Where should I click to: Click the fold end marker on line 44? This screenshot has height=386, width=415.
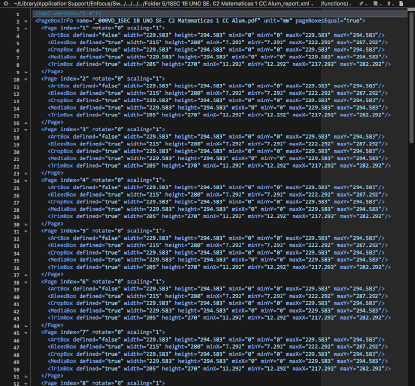click(26, 326)
